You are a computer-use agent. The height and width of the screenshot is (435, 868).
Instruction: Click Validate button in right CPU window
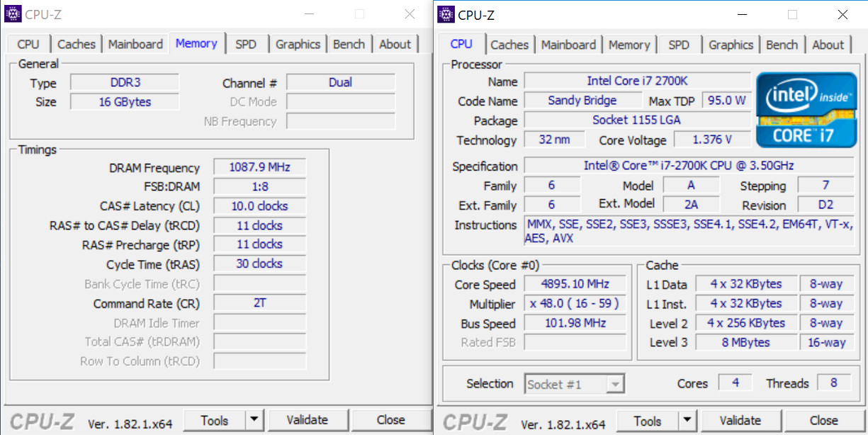pyautogui.click(x=740, y=421)
